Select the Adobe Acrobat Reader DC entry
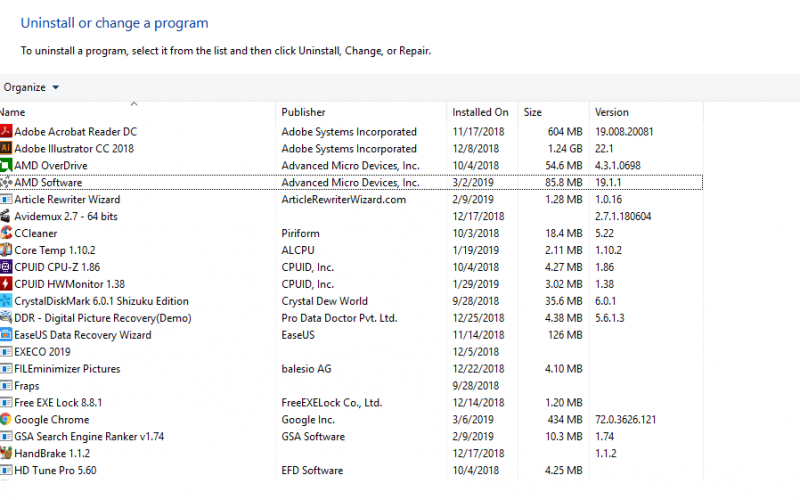This screenshot has width=800, height=500. point(76,132)
